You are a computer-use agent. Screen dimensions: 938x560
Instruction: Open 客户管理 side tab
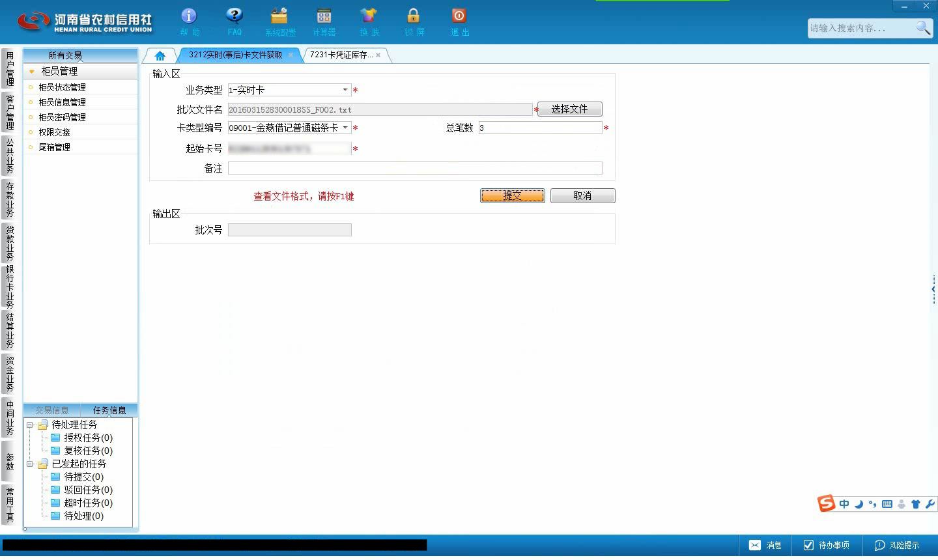click(9, 112)
